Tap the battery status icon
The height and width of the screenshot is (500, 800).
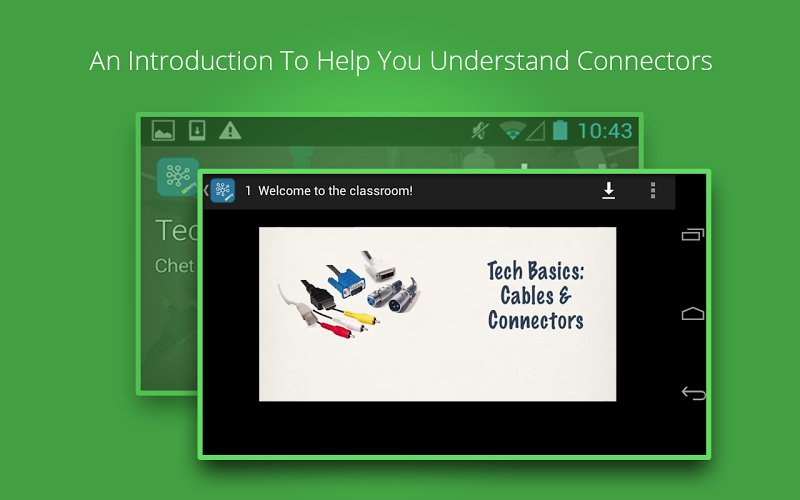click(x=560, y=131)
